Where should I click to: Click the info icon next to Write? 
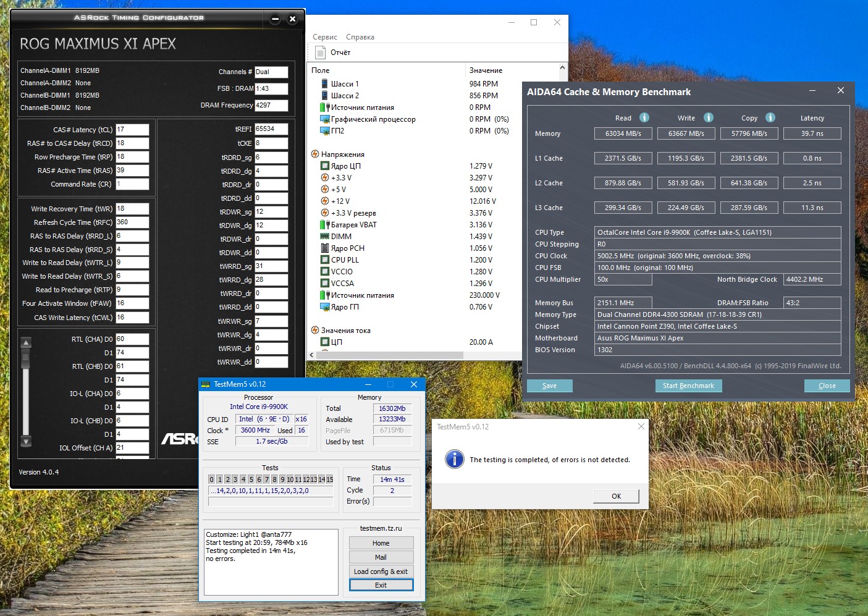(x=709, y=117)
